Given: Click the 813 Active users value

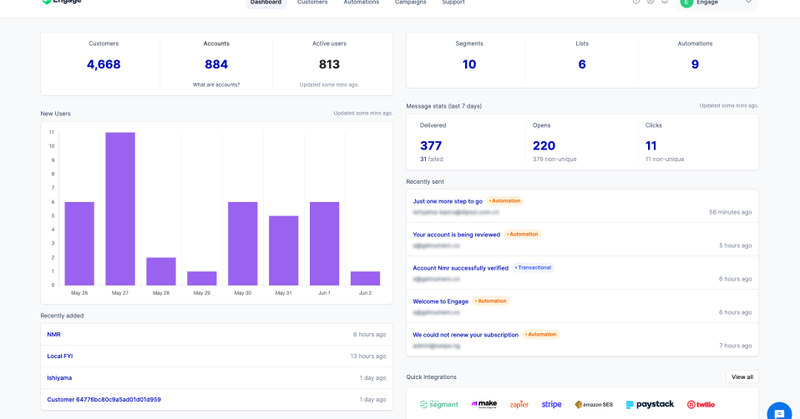Looking at the screenshot, I should [329, 64].
